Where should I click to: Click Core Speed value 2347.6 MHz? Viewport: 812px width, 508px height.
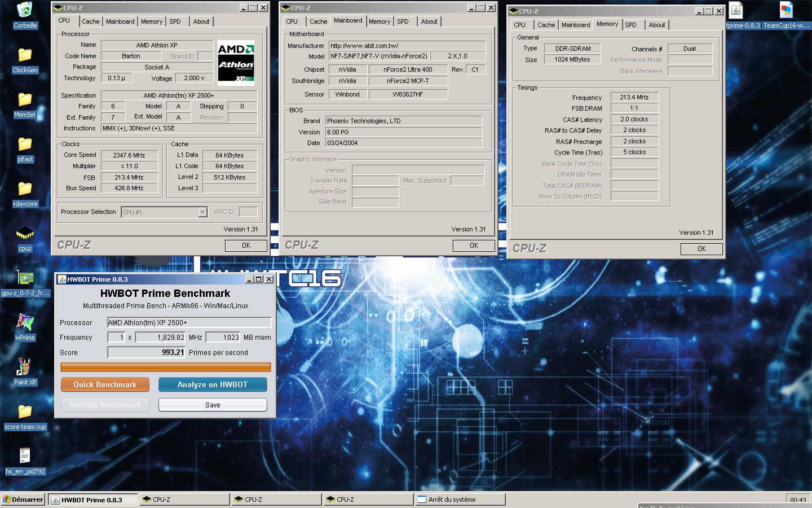click(x=129, y=155)
